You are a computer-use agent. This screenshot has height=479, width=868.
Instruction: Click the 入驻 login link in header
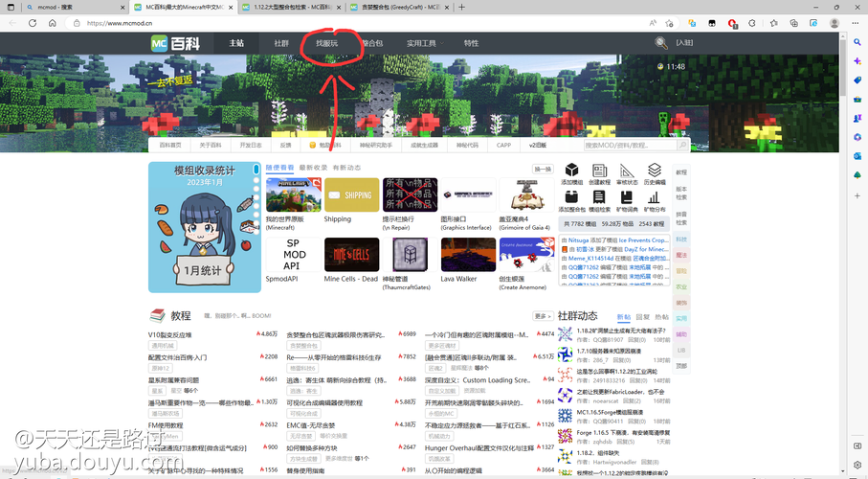click(684, 43)
